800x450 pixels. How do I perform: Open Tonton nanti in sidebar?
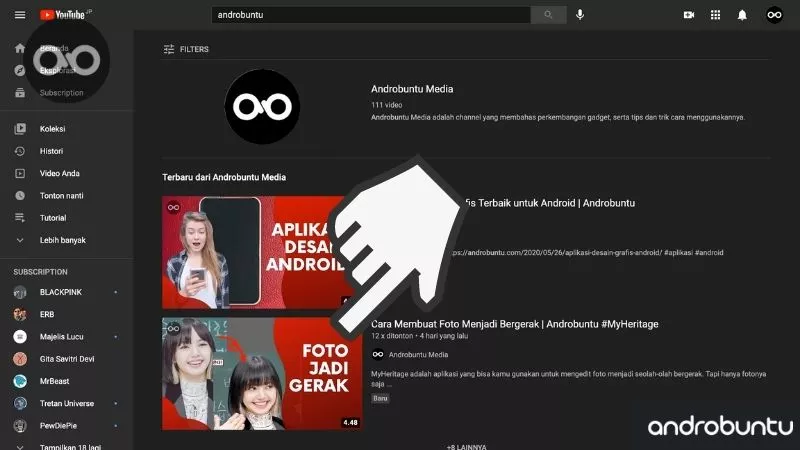62,195
